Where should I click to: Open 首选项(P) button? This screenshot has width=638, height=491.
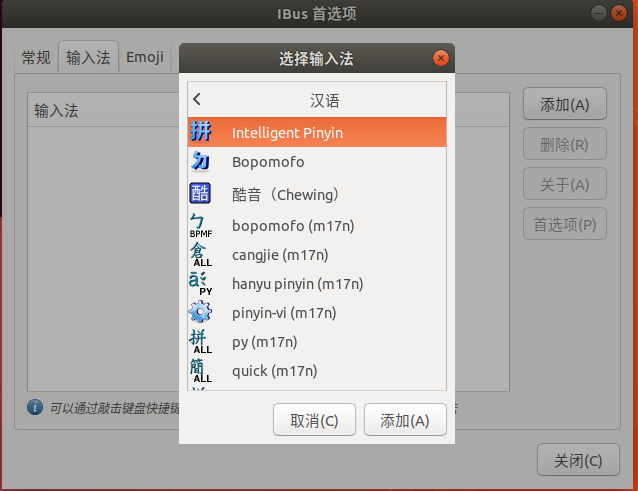(565, 224)
